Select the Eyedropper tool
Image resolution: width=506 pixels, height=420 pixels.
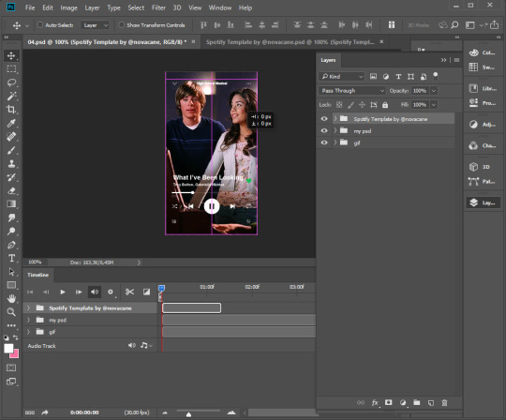point(11,123)
